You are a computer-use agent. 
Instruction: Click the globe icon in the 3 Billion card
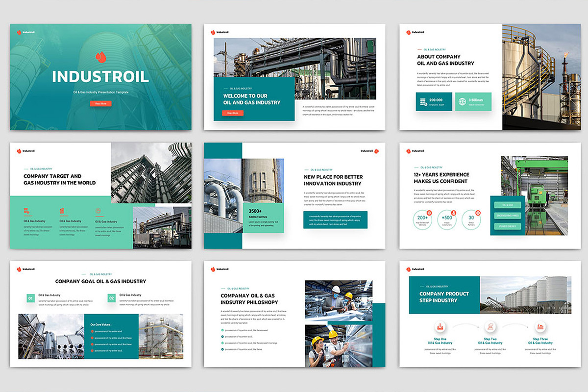[x=462, y=101]
